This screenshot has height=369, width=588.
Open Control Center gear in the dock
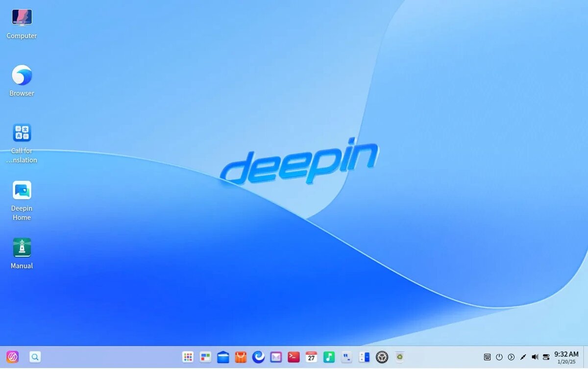382,357
